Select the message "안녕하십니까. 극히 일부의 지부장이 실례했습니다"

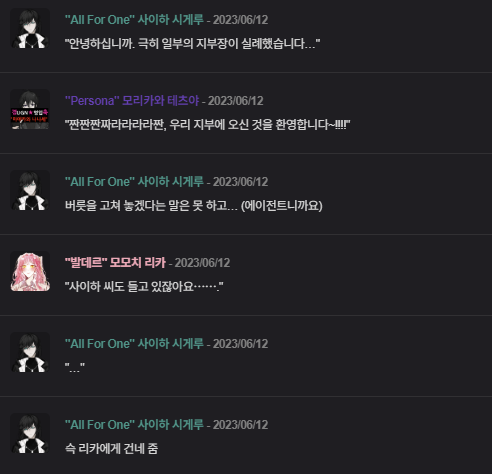[x=192, y=44]
